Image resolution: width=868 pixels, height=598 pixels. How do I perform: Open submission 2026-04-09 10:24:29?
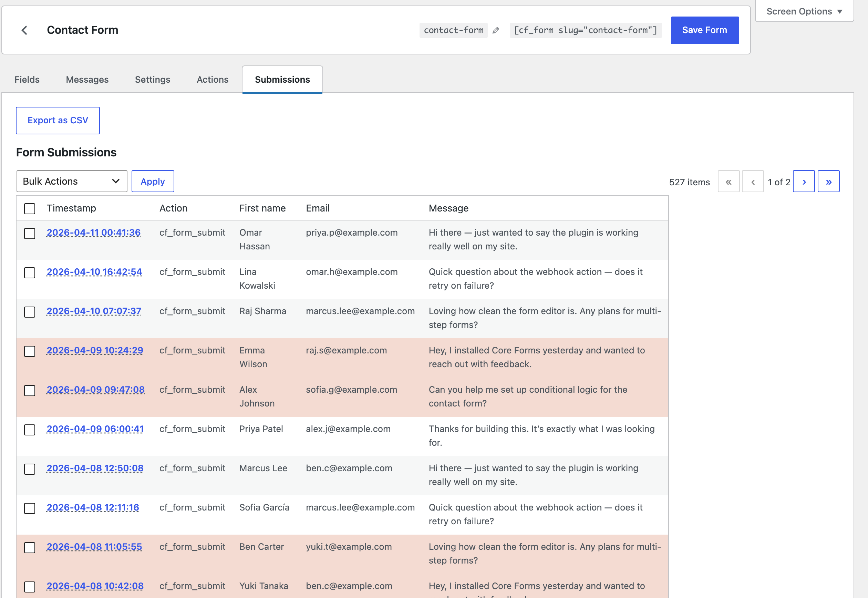tap(95, 351)
